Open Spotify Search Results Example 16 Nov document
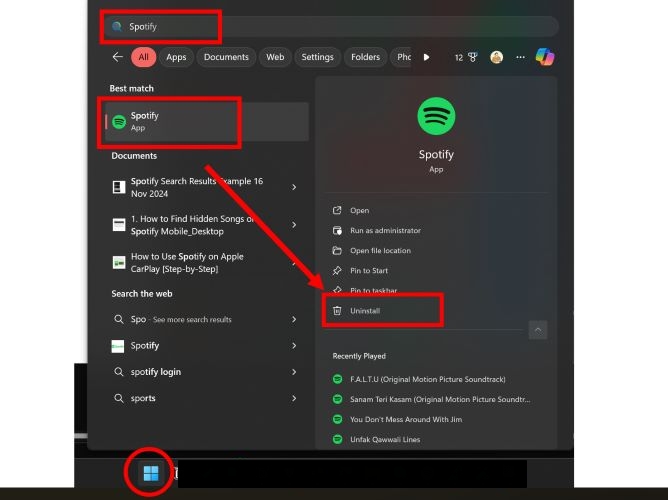Viewport: 668px width, 500px height. pyautogui.click(x=197, y=187)
